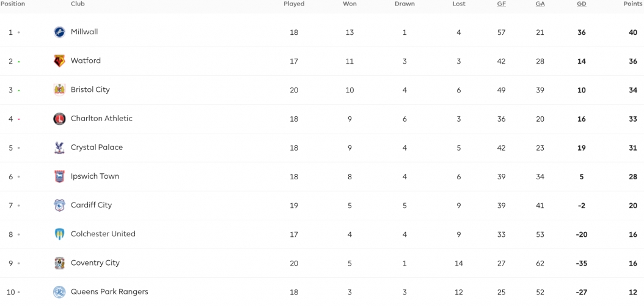Screen dimensions: 644x306
Task: Click the Ipswich Town club crest
Action: [x=59, y=176]
